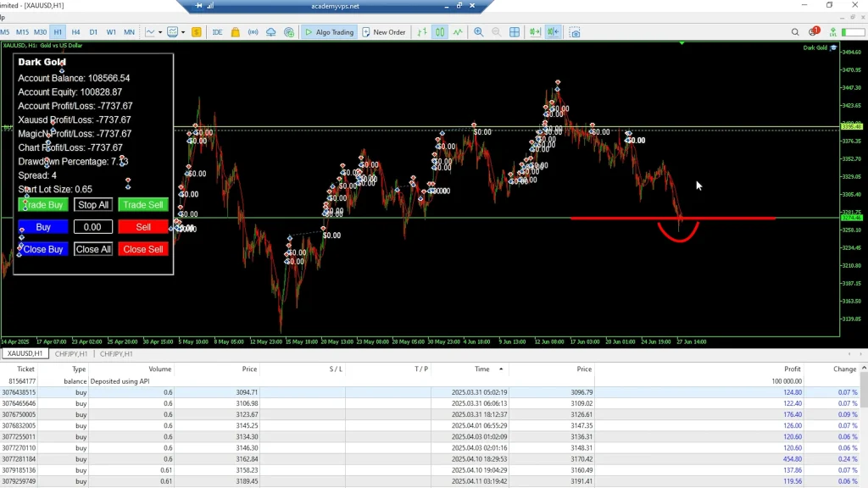The image size is (868, 488).
Task: Click the green Trade Sell button
Action: click(x=142, y=205)
